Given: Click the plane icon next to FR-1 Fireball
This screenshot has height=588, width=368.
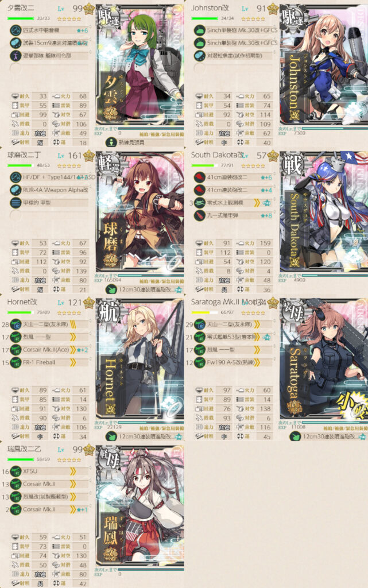Looking at the screenshot, I should point(16,363).
